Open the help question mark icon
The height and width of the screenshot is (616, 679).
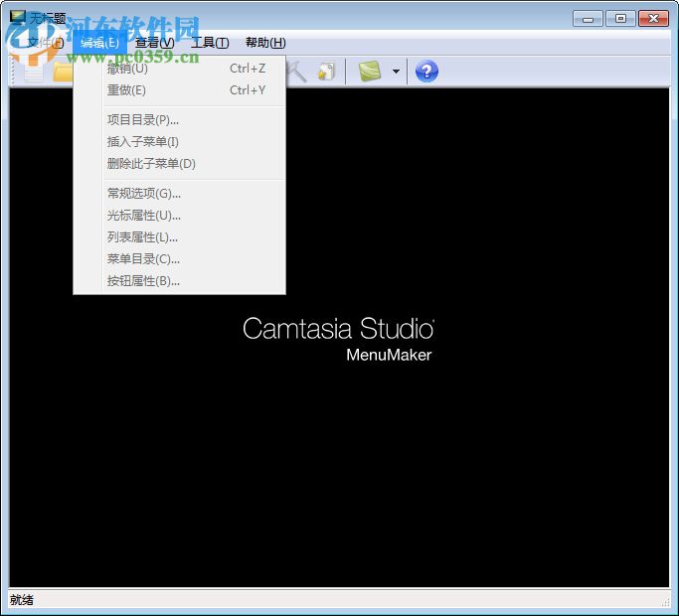(426, 72)
